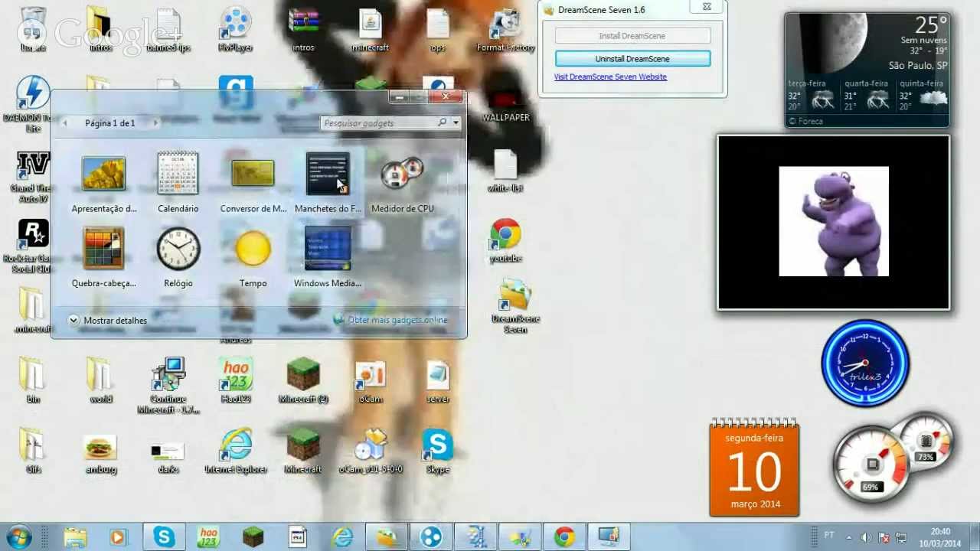The height and width of the screenshot is (551, 980).
Task: Open the volume control in the system tray
Action: [865, 537]
